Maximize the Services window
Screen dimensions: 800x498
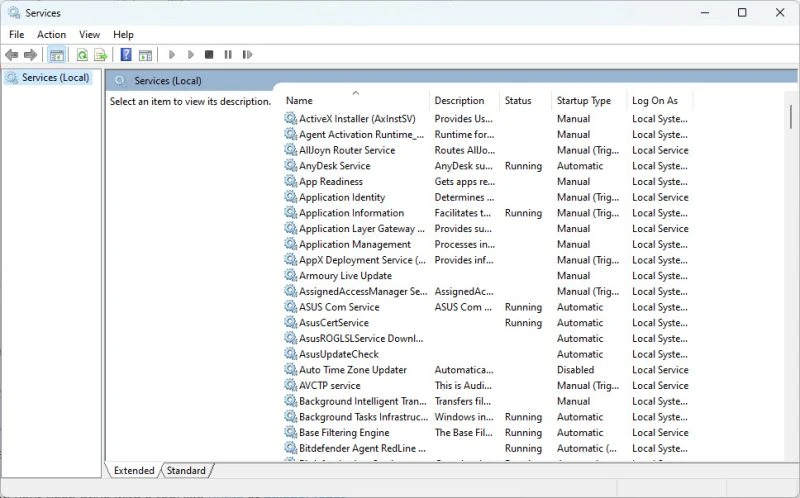(742, 13)
